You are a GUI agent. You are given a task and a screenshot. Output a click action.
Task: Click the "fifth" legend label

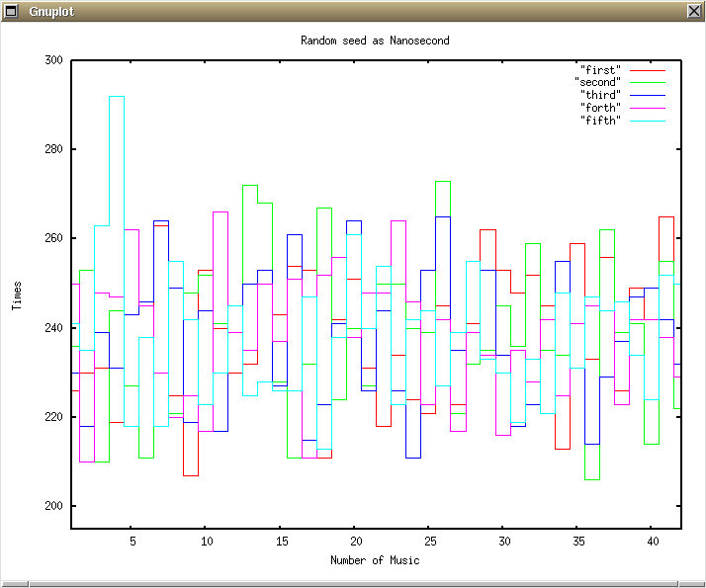[600, 121]
